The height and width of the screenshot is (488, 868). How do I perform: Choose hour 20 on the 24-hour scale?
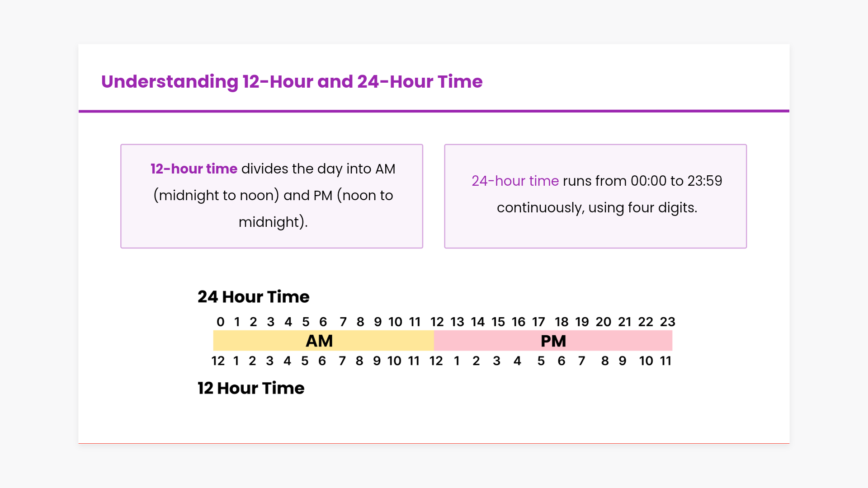point(603,322)
